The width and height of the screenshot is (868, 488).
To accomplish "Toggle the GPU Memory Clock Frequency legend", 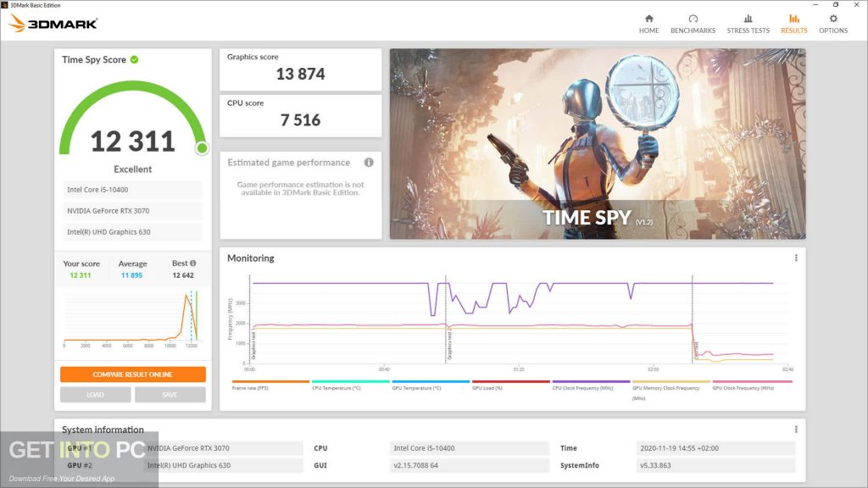I will pyautogui.click(x=671, y=390).
